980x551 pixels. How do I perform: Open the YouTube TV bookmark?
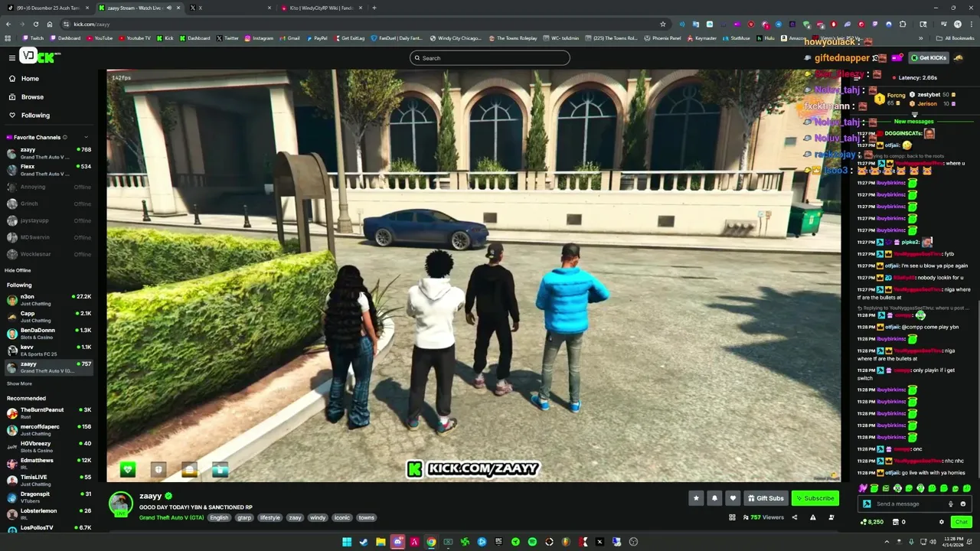click(135, 38)
